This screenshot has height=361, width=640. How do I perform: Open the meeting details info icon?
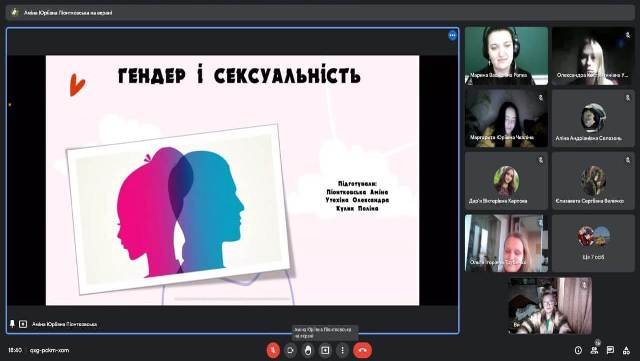coord(578,350)
